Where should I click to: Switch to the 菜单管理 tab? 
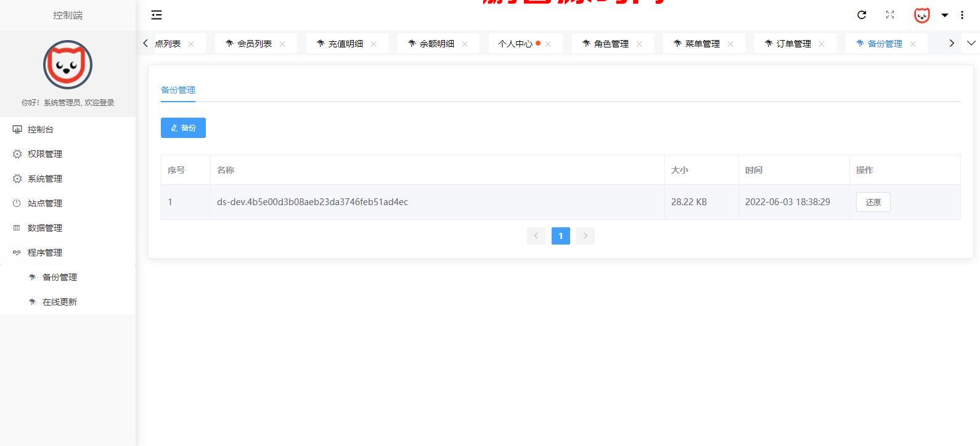click(703, 44)
